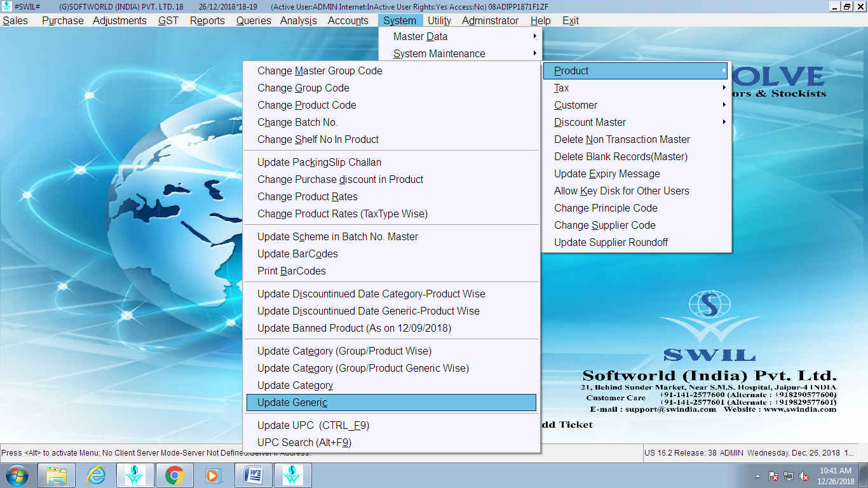Open Google Chrome from the taskbar
Image resolution: width=868 pixels, height=488 pixels.
pyautogui.click(x=175, y=475)
